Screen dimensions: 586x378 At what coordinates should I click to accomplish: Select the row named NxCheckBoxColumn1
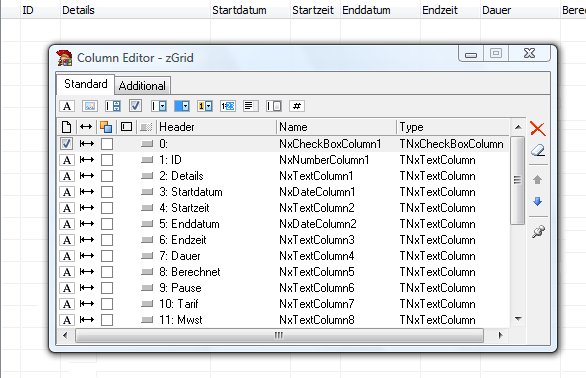click(x=283, y=144)
